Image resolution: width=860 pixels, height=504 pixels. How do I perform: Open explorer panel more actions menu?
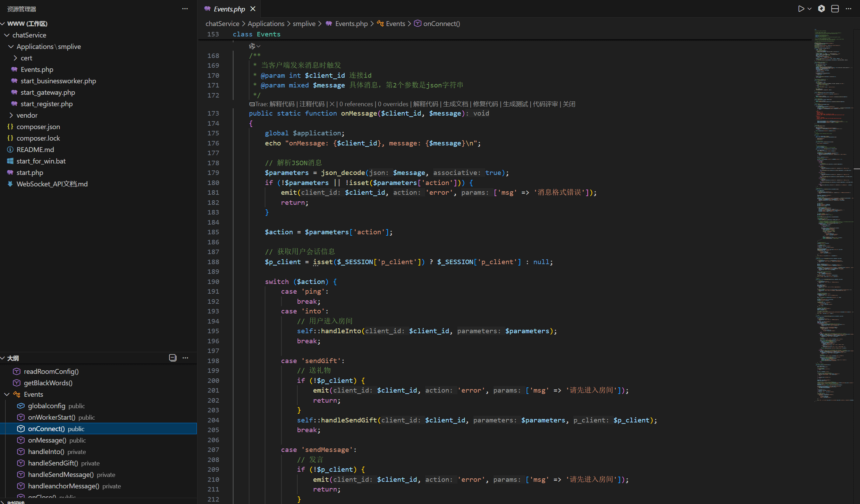[185, 9]
